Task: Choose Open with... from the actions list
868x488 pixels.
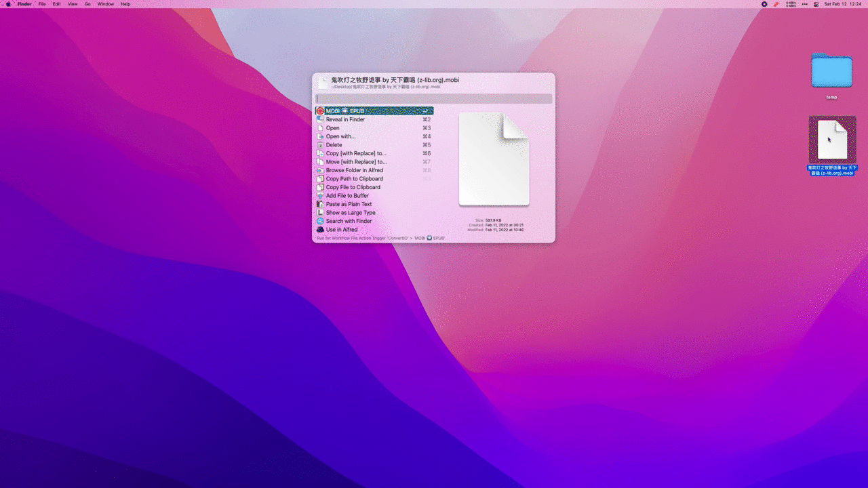Action: 340,136
